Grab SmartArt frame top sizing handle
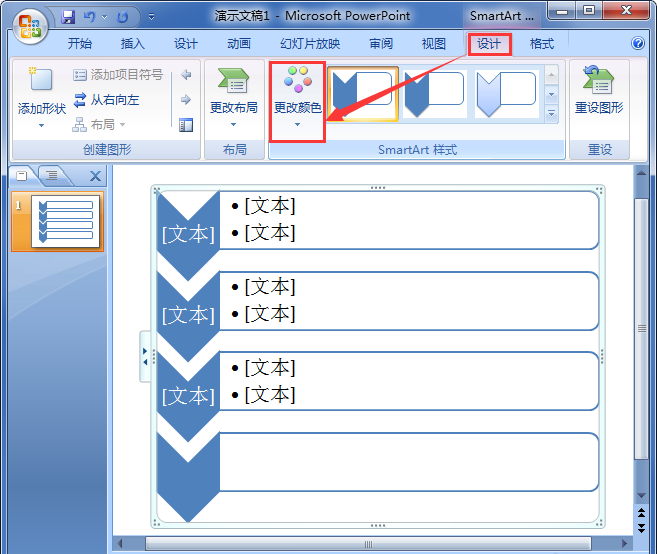Image resolution: width=657 pixels, height=554 pixels. click(378, 188)
